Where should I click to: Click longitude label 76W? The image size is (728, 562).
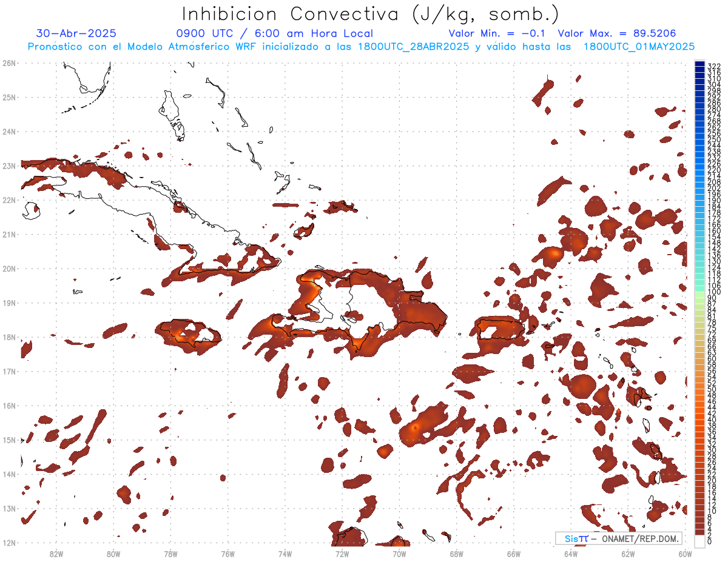click(228, 554)
